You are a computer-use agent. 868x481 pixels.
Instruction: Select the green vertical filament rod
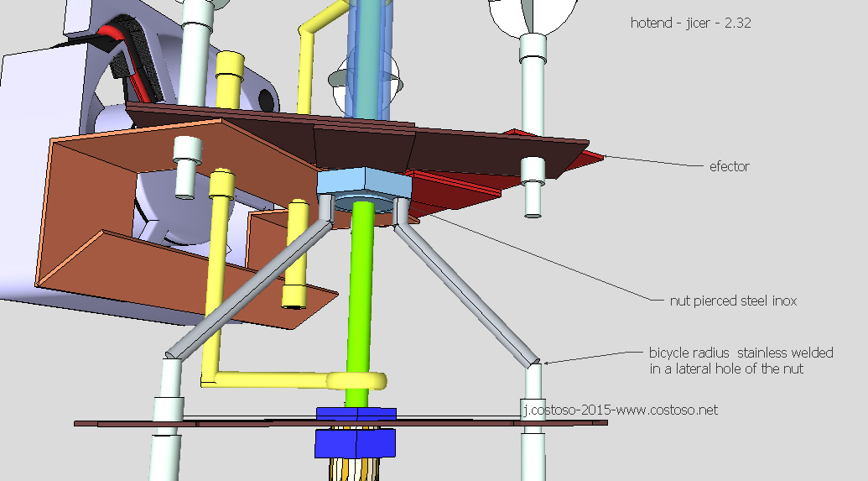click(362, 294)
